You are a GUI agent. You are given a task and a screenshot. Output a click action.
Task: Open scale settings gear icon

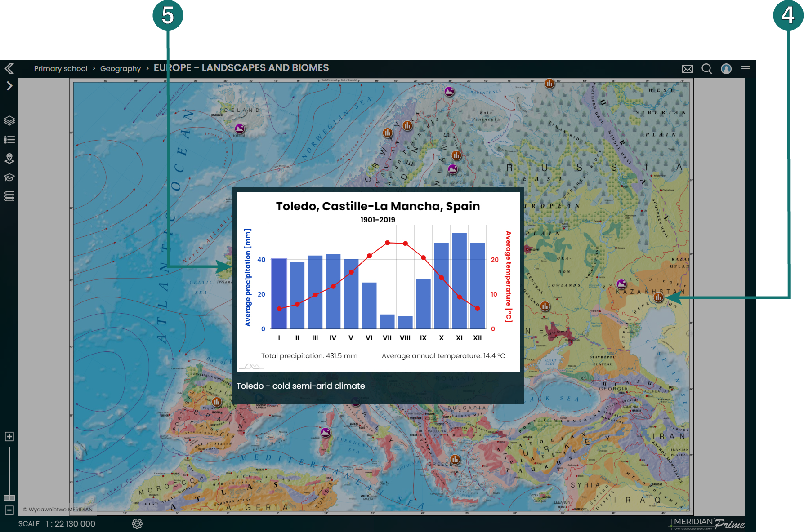pyautogui.click(x=137, y=523)
